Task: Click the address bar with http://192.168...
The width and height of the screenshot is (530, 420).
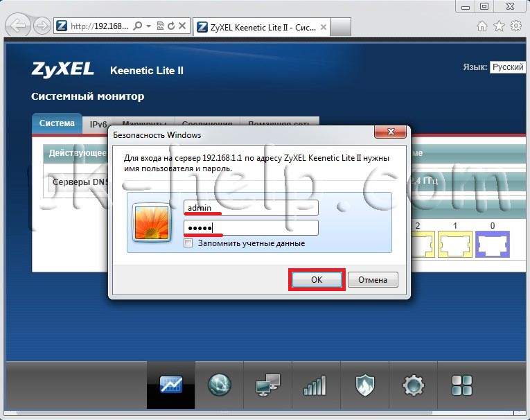Action: 98,26
